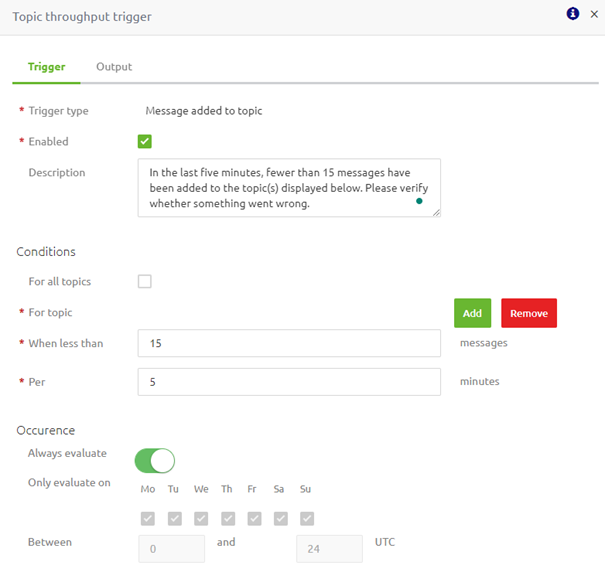Grab the Description text area resize handle
The width and height of the screenshot is (605, 579).
pyautogui.click(x=436, y=213)
